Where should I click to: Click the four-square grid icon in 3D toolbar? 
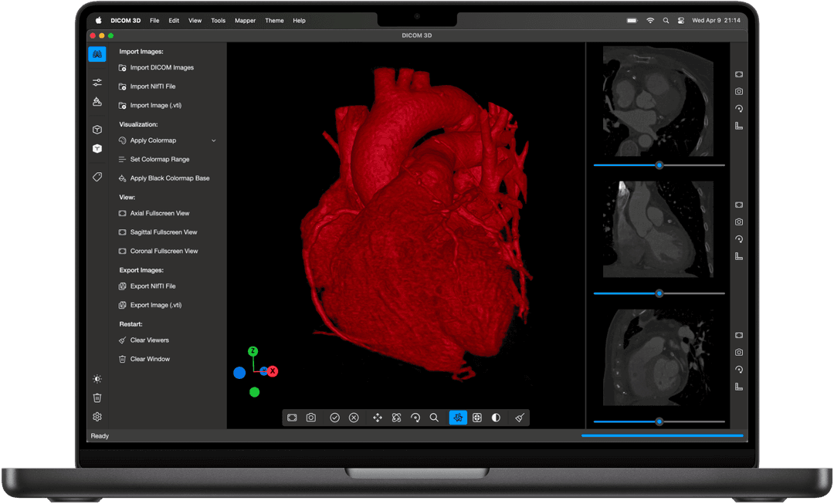point(477,418)
